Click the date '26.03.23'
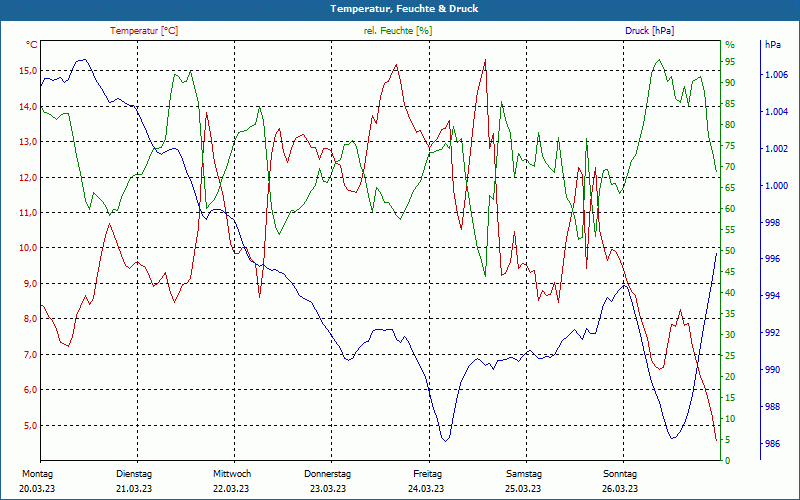The image size is (800, 500). pyautogui.click(x=620, y=489)
